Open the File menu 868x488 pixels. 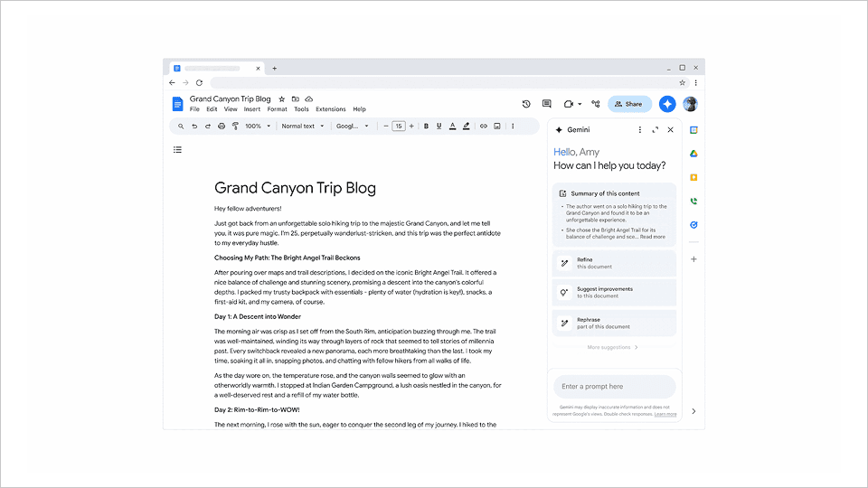pyautogui.click(x=194, y=109)
